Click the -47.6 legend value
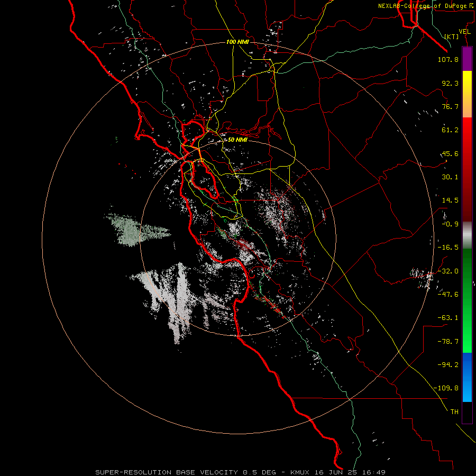 pos(448,295)
